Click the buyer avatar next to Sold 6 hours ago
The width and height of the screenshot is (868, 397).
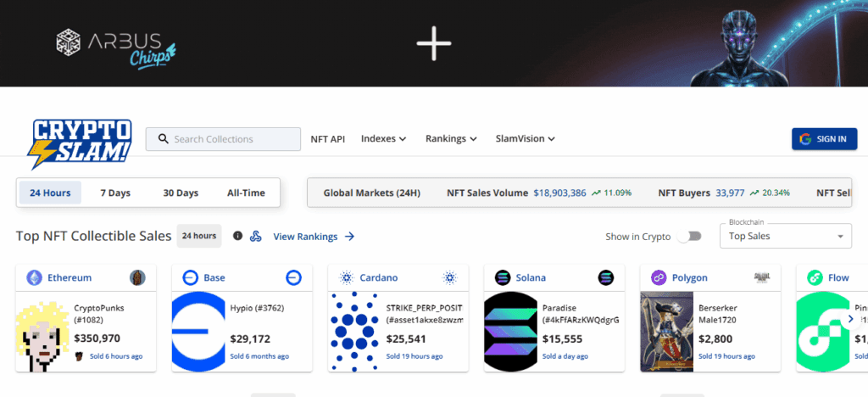tap(79, 356)
